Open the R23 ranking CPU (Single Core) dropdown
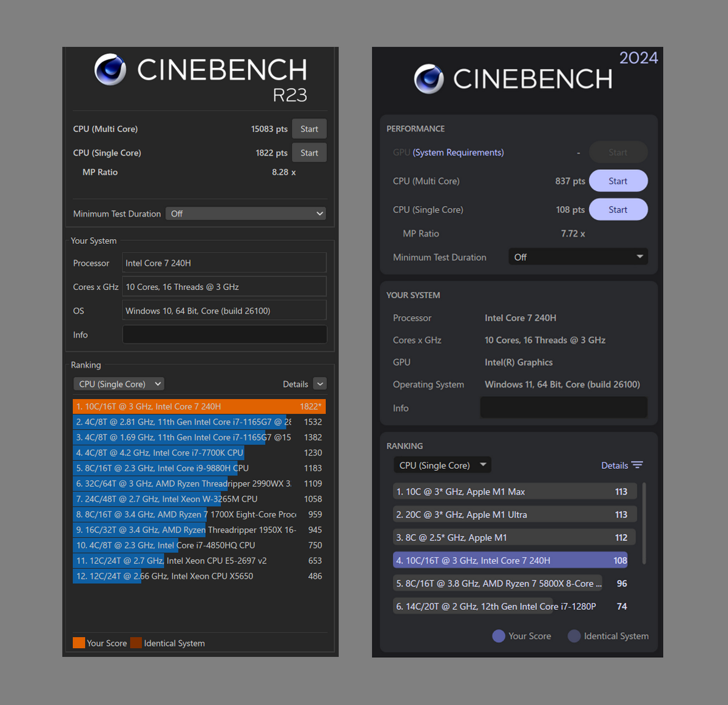Viewport: 728px width, 705px height. point(119,384)
